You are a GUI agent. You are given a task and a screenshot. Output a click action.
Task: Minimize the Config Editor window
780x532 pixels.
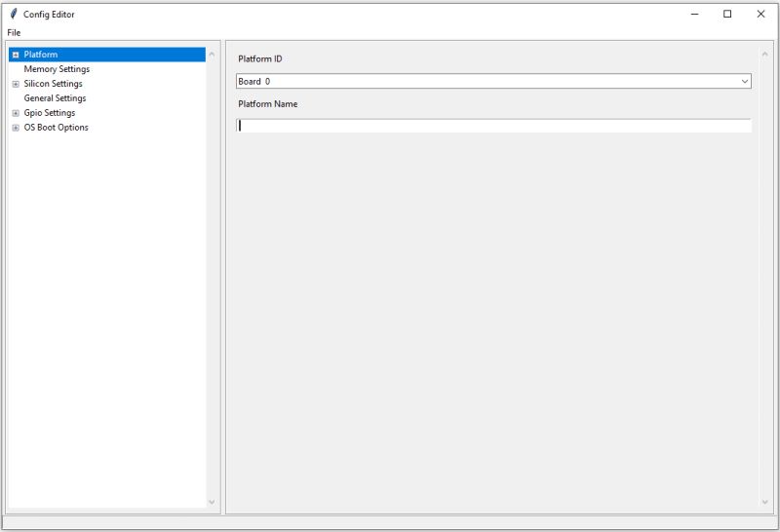pos(695,14)
